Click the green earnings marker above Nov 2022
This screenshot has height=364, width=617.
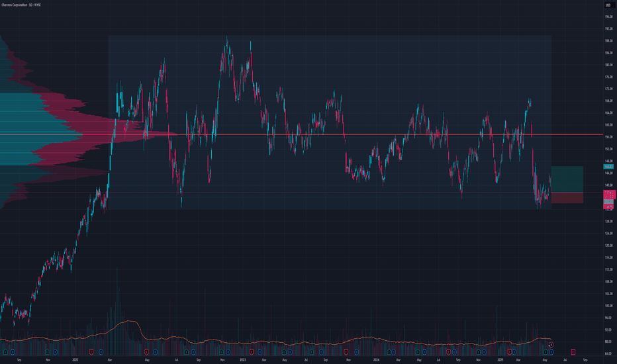coord(221,352)
